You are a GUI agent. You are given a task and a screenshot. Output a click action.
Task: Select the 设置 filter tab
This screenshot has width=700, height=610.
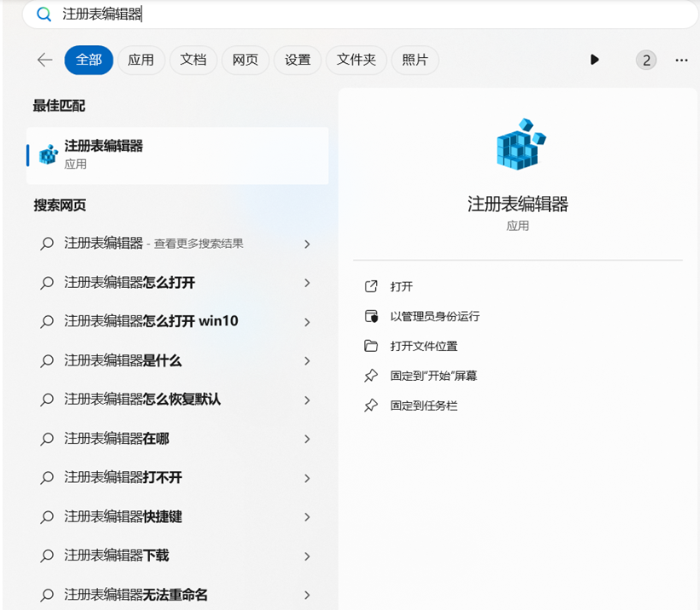tap(298, 60)
